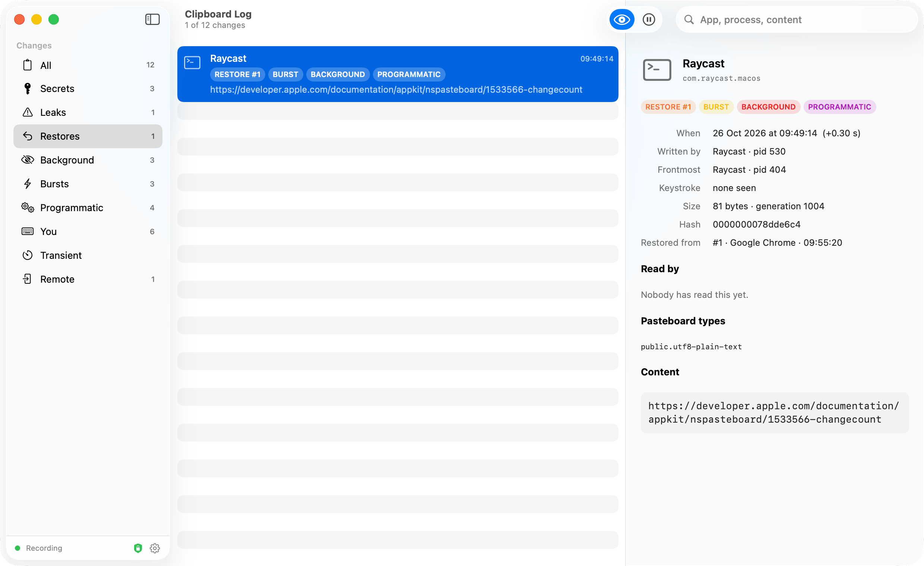This screenshot has width=924, height=566.
Task: Open the Programmatic category
Action: point(88,208)
